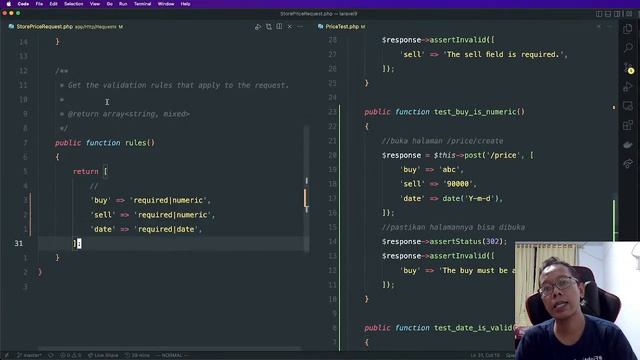Screen dimensions: 640x360
Task: Click '$response->assertStatus(302);' in right editor
Action: 444,242
